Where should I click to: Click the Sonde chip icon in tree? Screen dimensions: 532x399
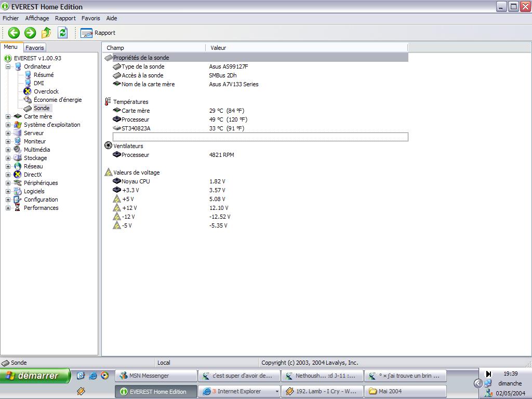tap(28, 108)
